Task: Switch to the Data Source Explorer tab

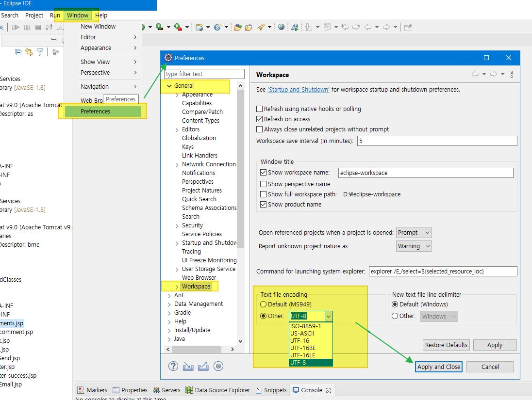Action: pyautogui.click(x=217, y=390)
